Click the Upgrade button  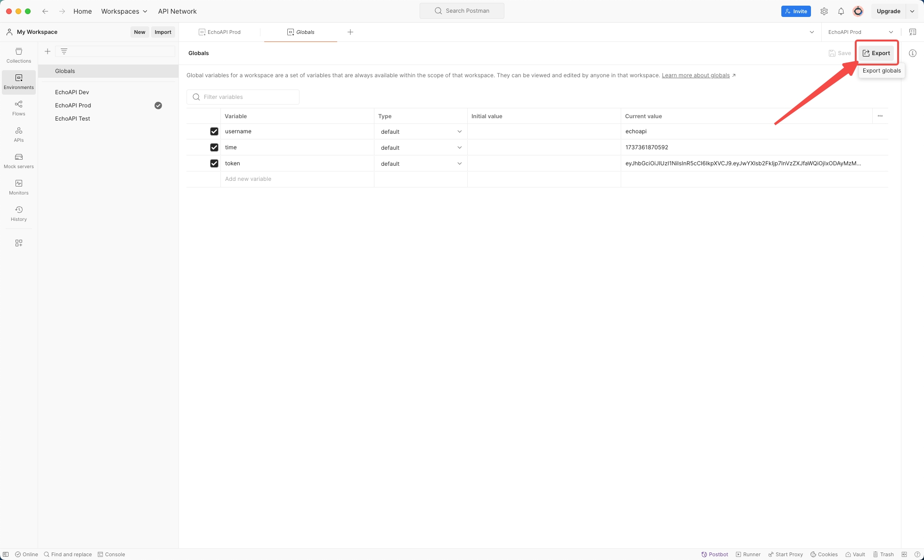click(888, 11)
